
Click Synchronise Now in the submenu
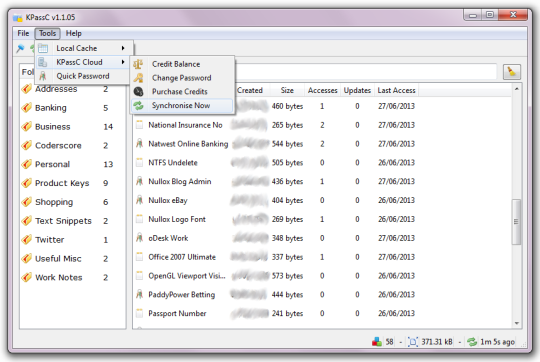(x=182, y=105)
